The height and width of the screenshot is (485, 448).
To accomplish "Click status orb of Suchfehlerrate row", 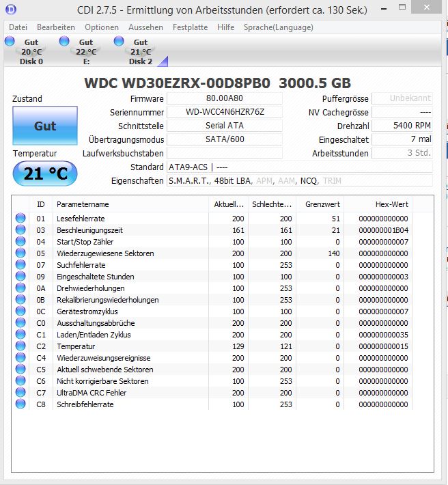I will [20, 264].
